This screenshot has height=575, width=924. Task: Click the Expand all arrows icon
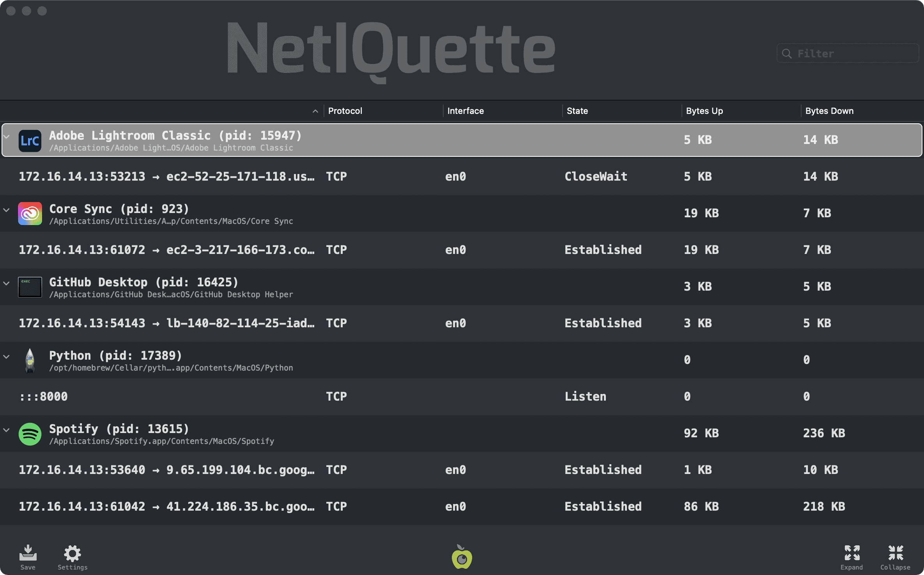(x=852, y=554)
